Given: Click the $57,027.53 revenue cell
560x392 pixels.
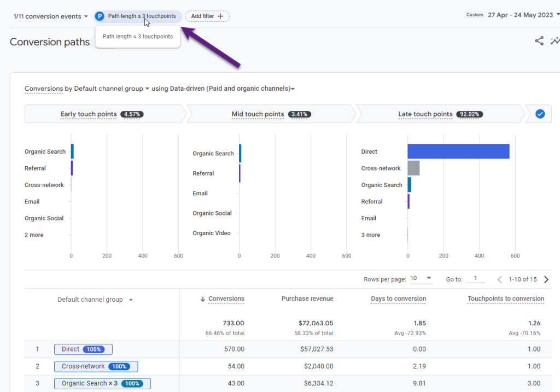Looking at the screenshot, I should point(317,349).
